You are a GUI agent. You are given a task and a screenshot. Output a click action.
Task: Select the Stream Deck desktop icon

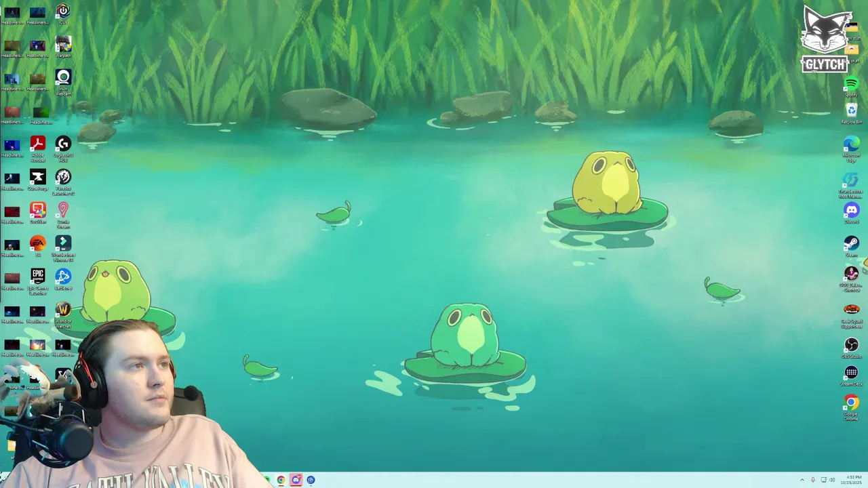[x=851, y=376]
